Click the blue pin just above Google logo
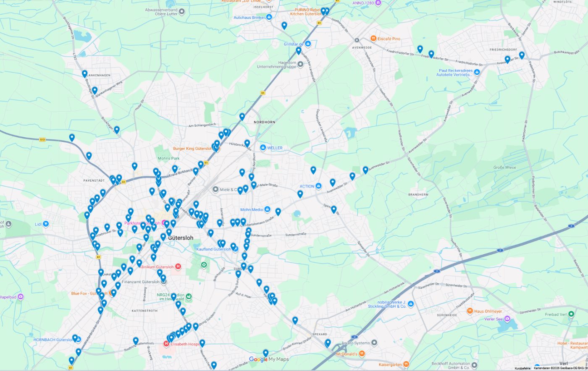The width and height of the screenshot is (588, 371). tap(265, 353)
